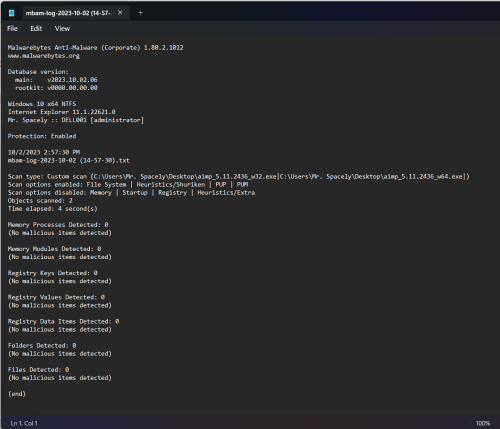Click the Scan options enabled line
500x429 pixels.
(128, 184)
